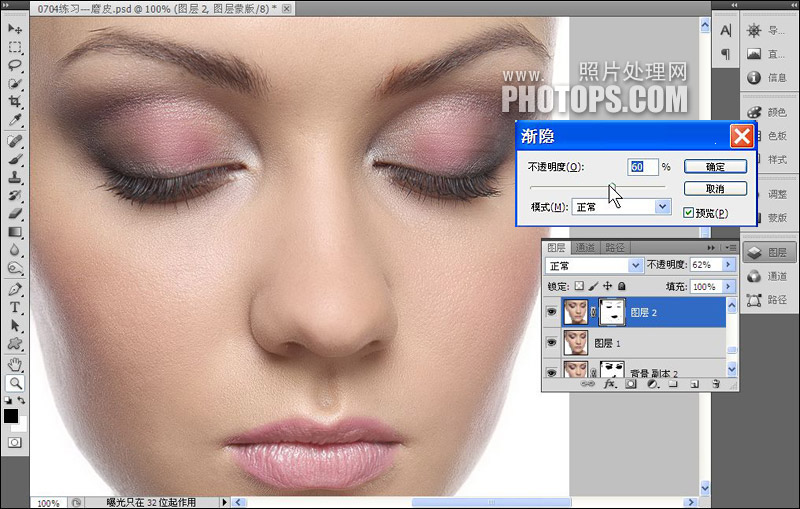Select 图层 tab in layers panel

click(x=556, y=247)
